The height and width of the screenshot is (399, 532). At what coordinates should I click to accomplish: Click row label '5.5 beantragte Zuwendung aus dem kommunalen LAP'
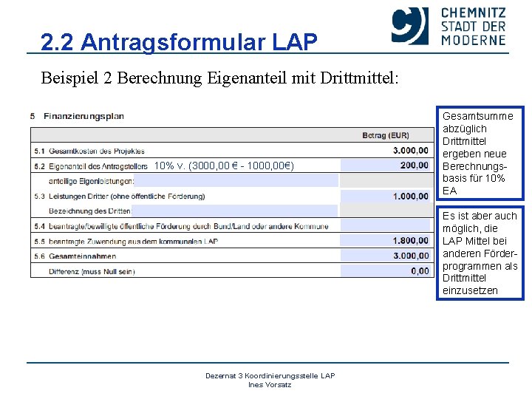pyautogui.click(x=126, y=241)
